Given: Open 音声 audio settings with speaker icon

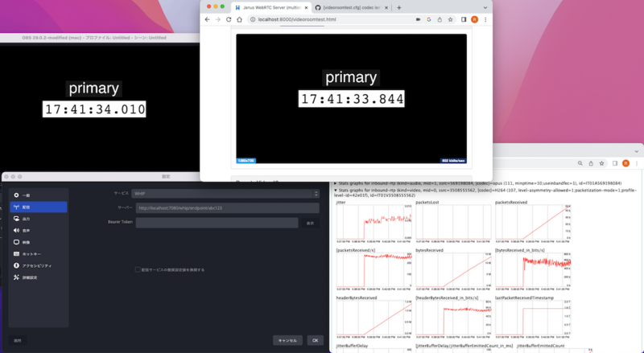Looking at the screenshot, I should [39, 231].
